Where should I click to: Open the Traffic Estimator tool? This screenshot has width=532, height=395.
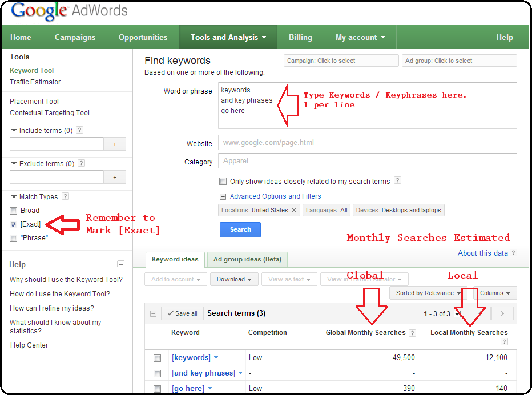[x=35, y=82]
